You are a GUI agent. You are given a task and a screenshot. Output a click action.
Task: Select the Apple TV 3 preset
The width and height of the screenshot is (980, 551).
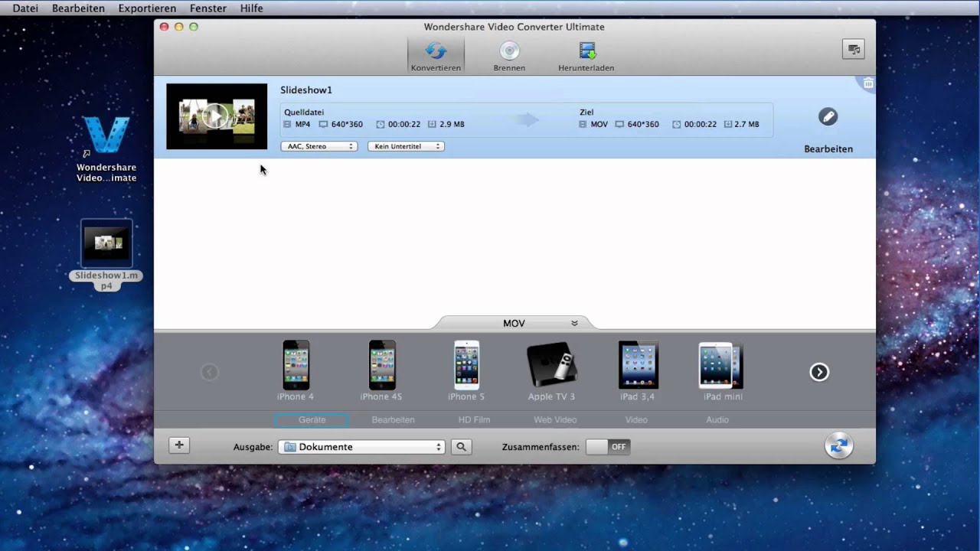click(551, 371)
